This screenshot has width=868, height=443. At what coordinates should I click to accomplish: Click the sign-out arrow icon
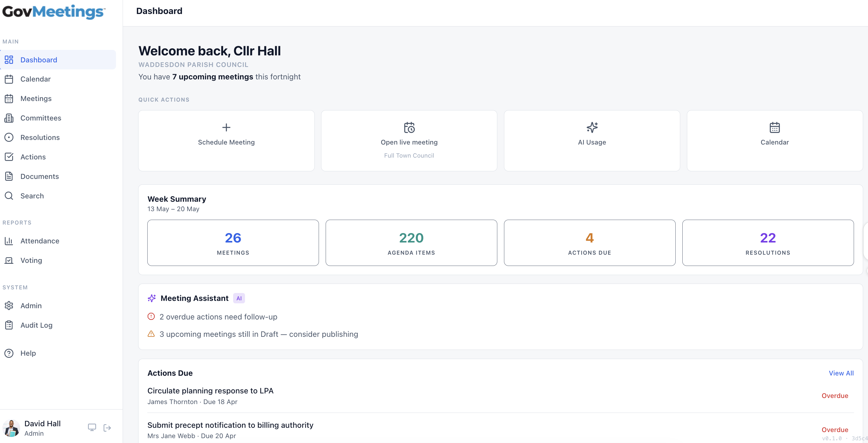click(x=107, y=428)
